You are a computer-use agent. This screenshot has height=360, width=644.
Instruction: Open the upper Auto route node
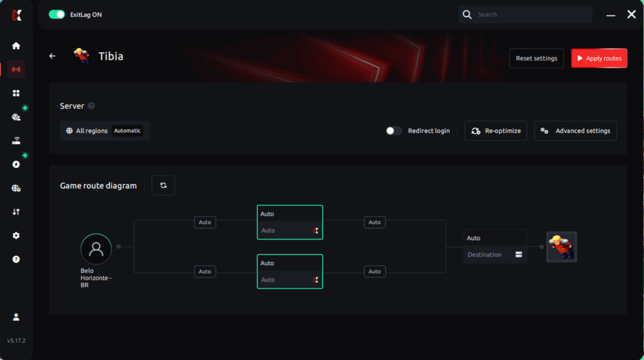pyautogui.click(x=290, y=222)
